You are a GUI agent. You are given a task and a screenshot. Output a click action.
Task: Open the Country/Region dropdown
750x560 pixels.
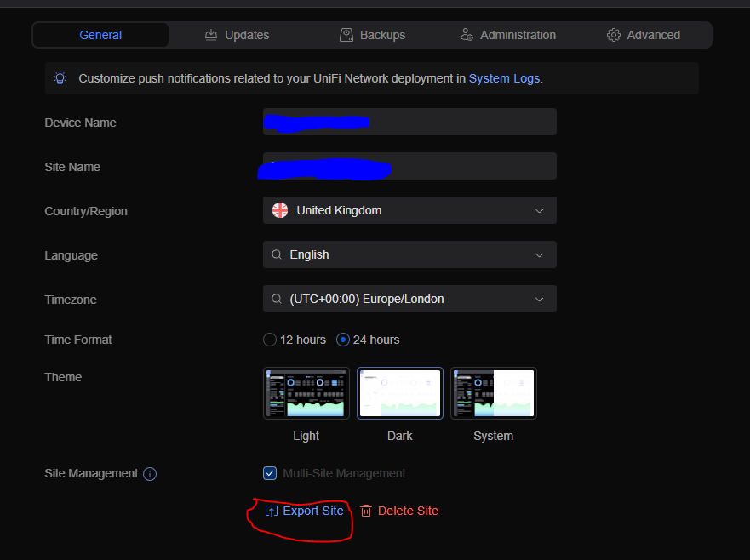tap(409, 210)
